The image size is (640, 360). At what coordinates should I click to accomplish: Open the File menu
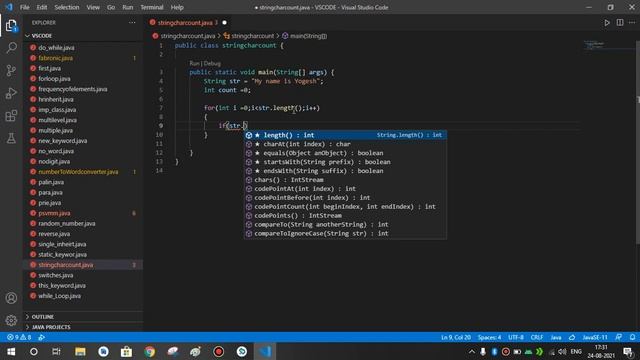(24, 7)
